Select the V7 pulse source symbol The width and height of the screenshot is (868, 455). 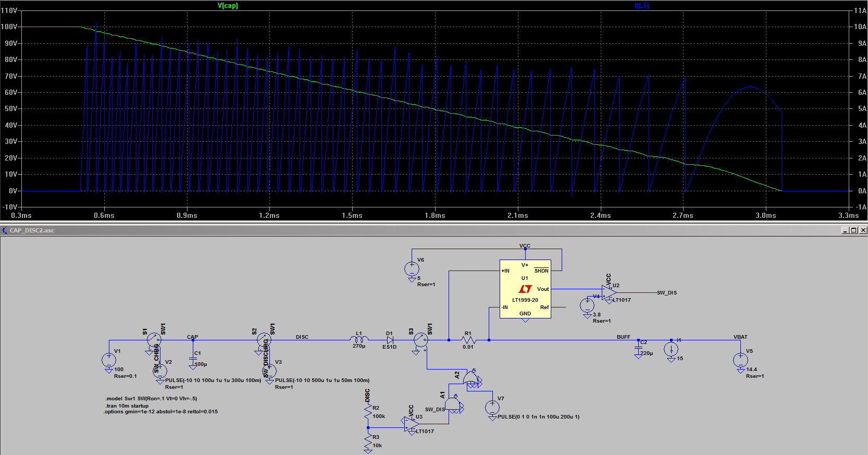[492, 408]
